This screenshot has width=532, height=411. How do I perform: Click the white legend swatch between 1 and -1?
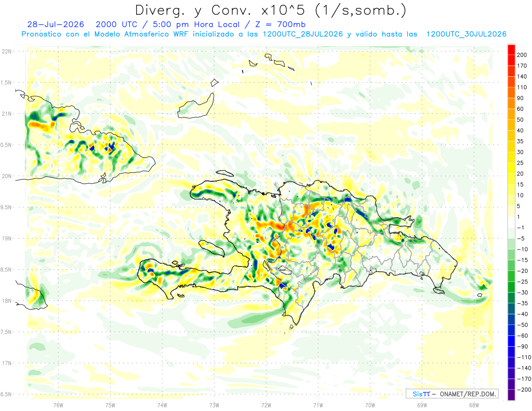point(511,222)
